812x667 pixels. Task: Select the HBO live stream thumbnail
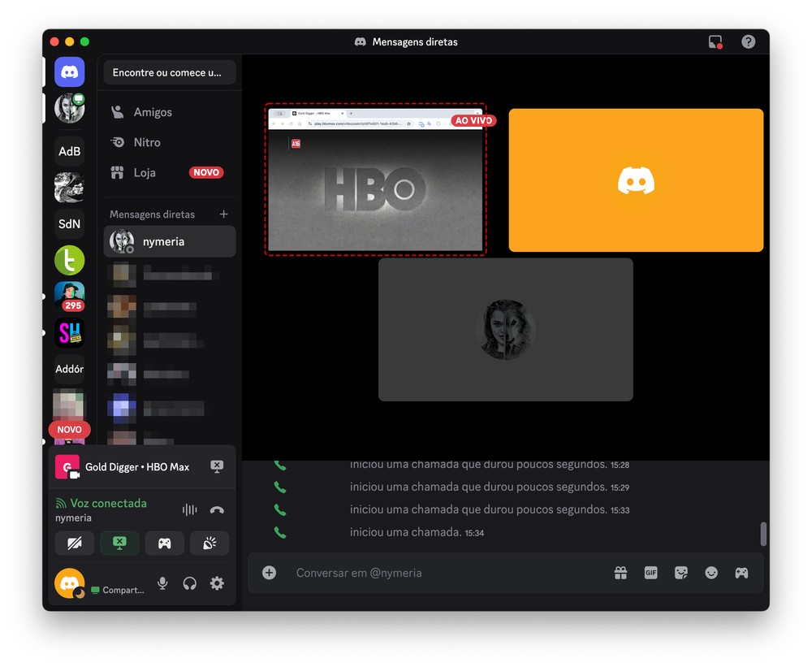click(x=375, y=180)
